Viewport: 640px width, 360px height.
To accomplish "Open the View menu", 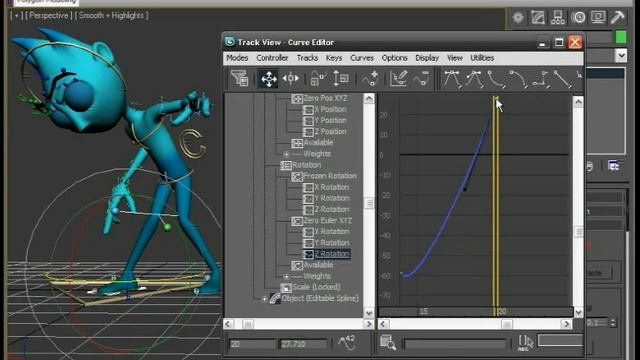I will click(x=455, y=58).
